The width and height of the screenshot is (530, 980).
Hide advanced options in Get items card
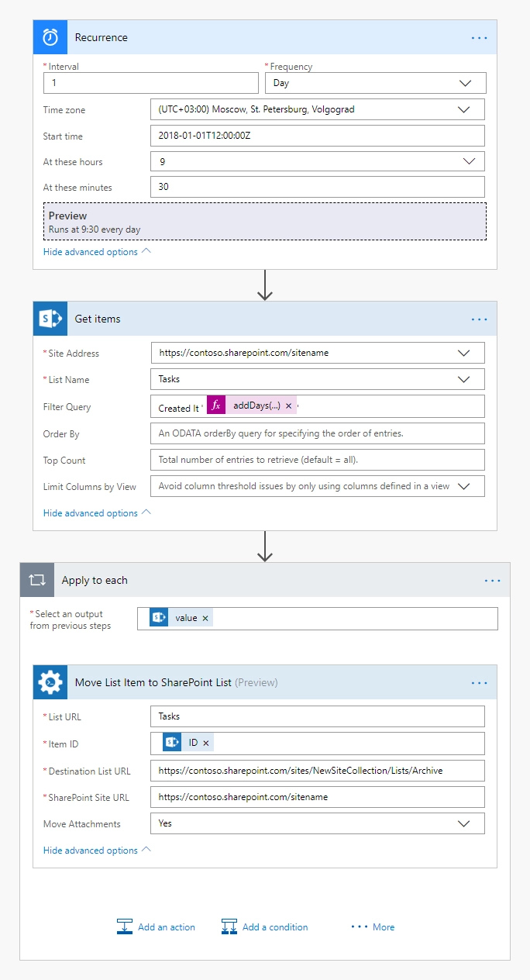97,513
